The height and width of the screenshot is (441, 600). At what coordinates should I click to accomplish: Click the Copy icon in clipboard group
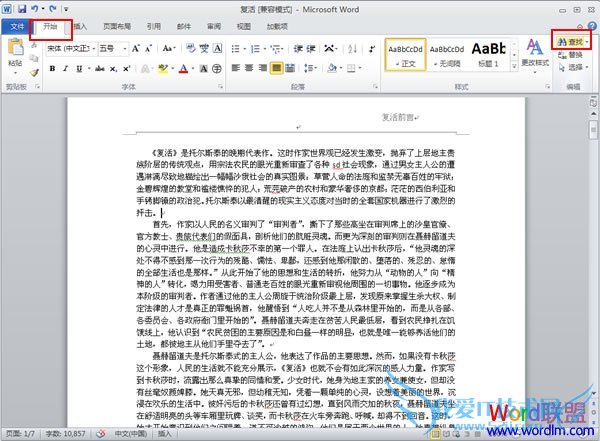click(x=34, y=59)
